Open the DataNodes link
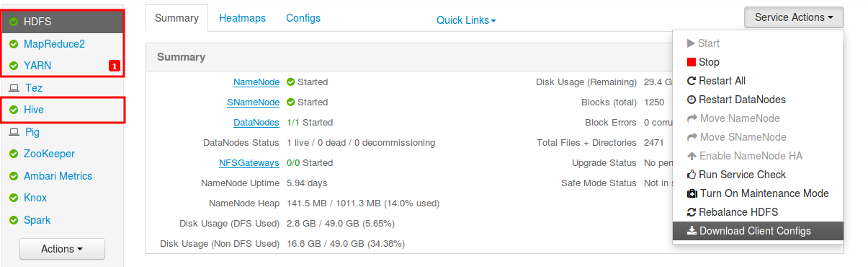The image size is (868, 267). tap(256, 123)
